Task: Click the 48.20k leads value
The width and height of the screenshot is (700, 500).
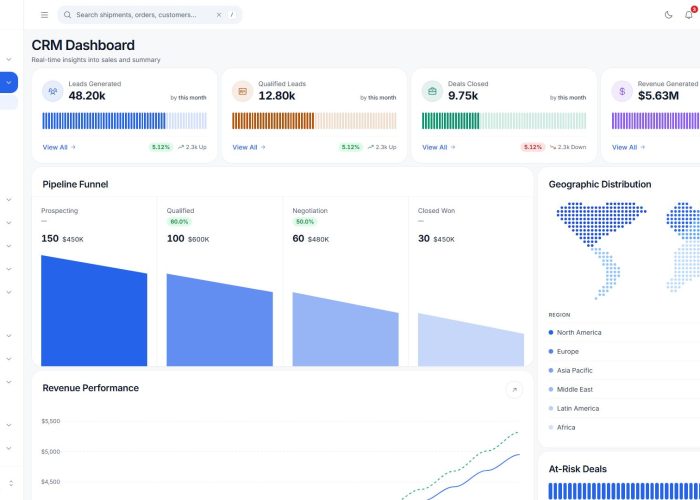Action: tap(87, 96)
